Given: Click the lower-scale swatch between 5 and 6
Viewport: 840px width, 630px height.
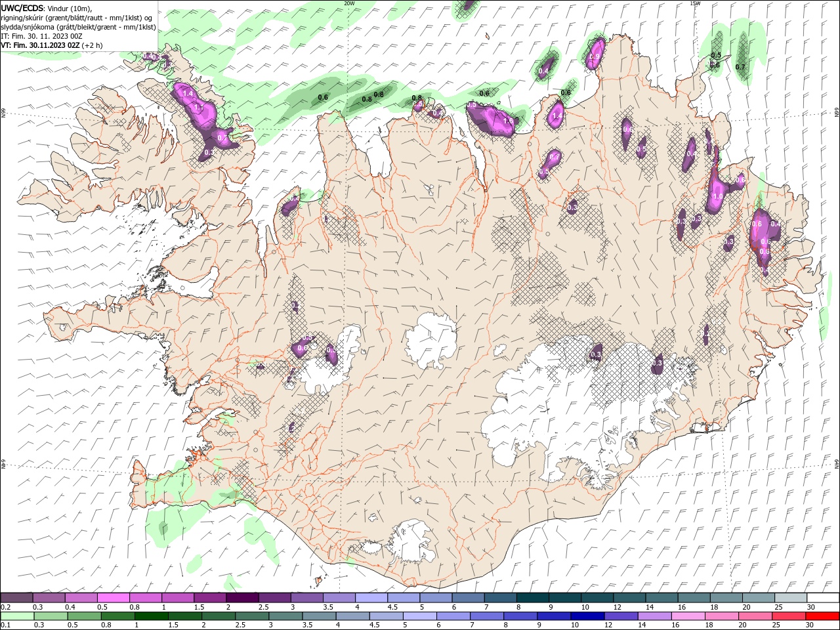Looking at the screenshot, I should coord(419,616).
